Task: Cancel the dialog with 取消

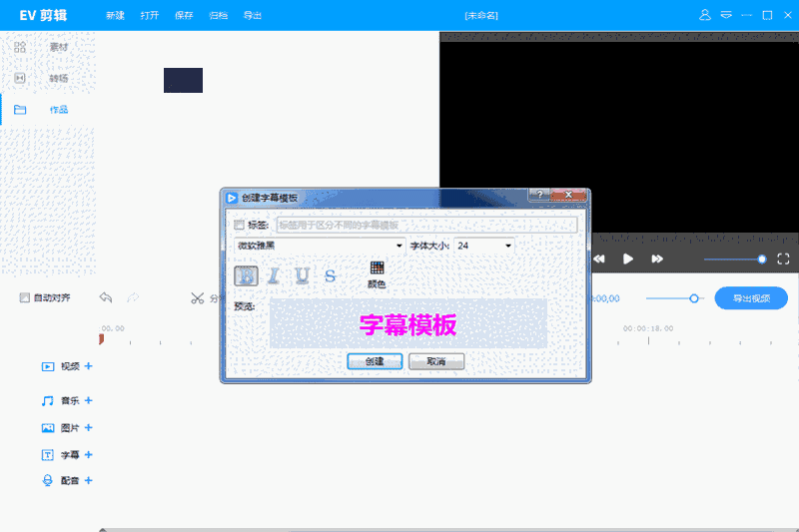Action: click(x=436, y=361)
